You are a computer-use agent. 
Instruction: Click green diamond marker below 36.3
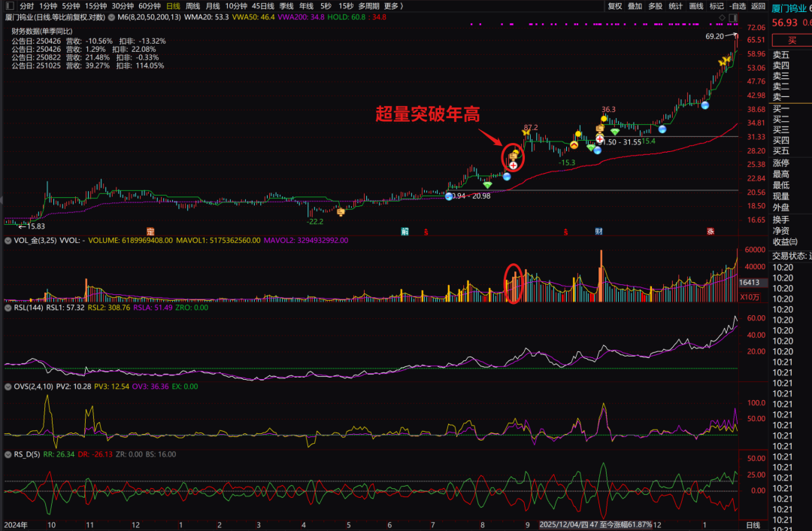tap(615, 132)
